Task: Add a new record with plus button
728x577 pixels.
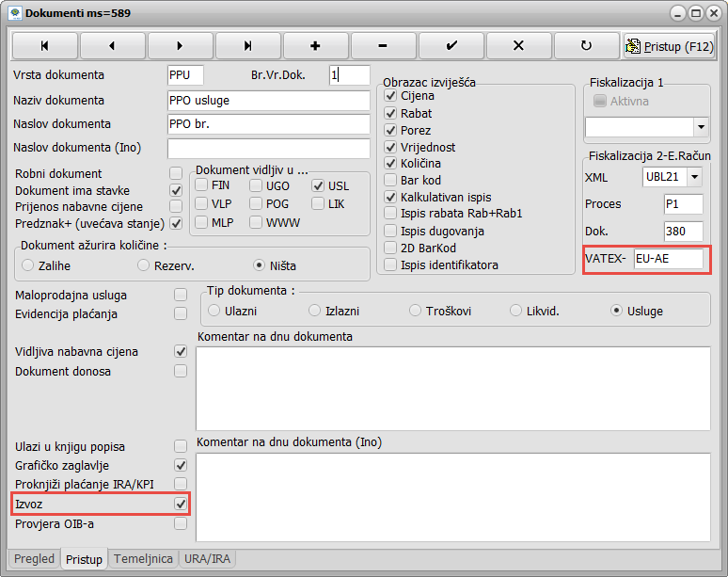Action: (x=315, y=45)
